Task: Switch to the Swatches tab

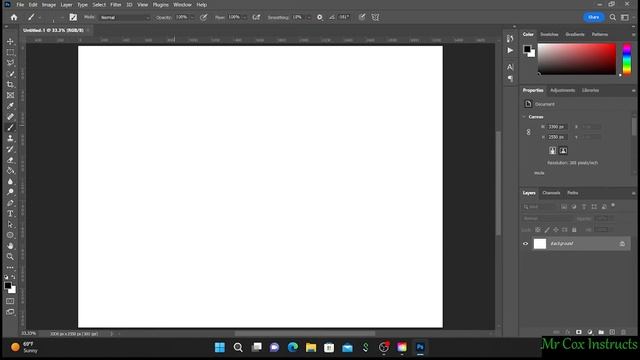Action: pos(549,34)
